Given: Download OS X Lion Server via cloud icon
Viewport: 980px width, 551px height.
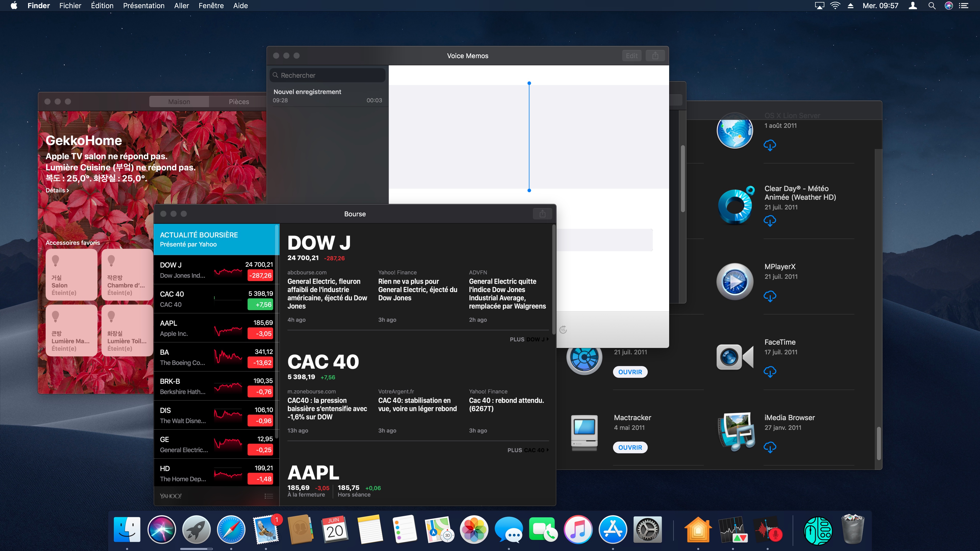Looking at the screenshot, I should point(770,145).
